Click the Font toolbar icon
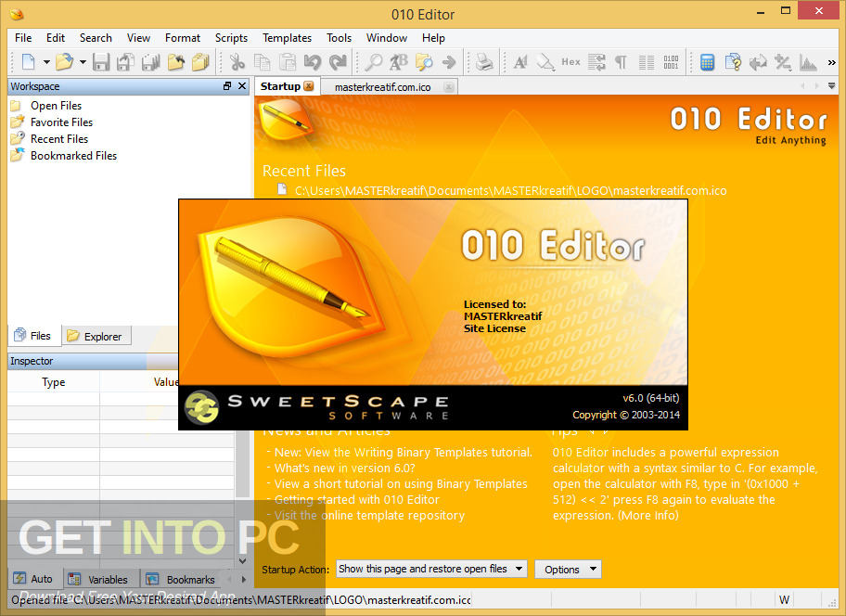The width and height of the screenshot is (846, 616). coord(520,62)
